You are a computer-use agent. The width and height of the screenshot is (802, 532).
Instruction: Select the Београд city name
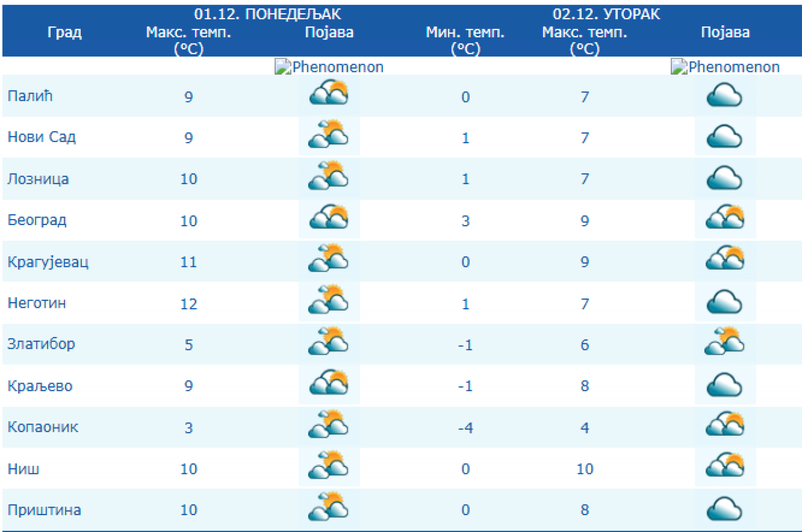[37, 220]
